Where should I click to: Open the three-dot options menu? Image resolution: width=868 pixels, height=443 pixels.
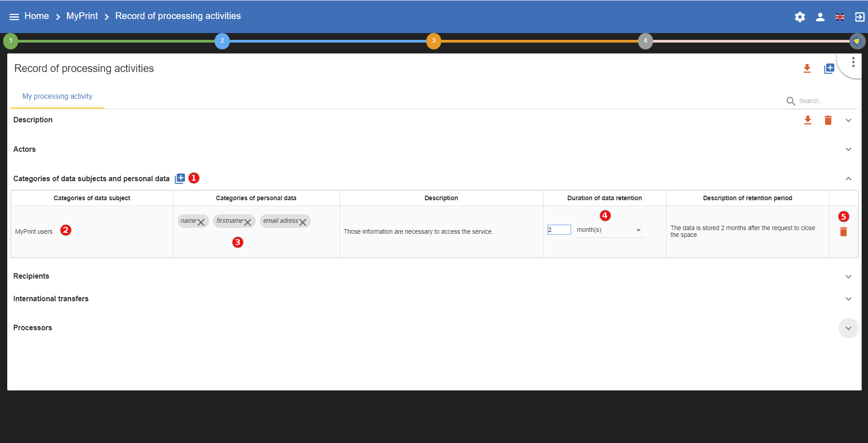coord(853,62)
